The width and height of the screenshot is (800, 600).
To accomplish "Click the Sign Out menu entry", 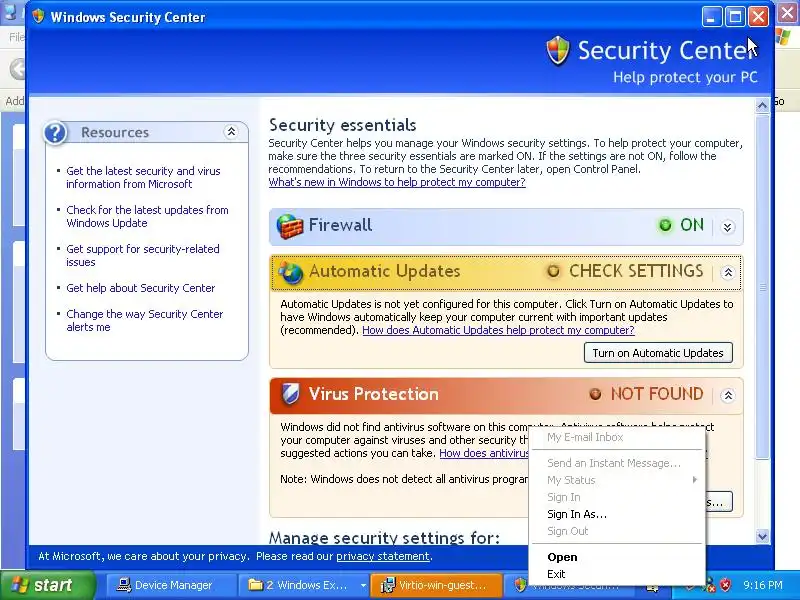I will (x=619, y=531).
